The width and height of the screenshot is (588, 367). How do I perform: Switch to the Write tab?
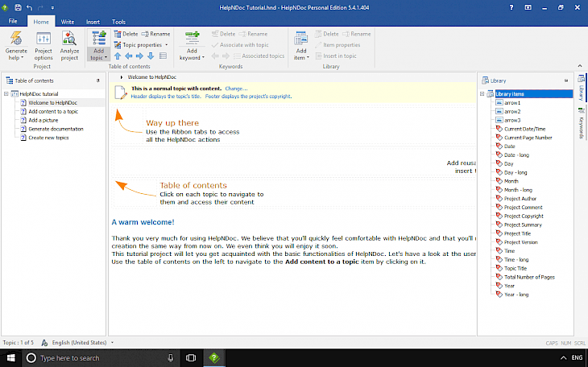click(68, 22)
